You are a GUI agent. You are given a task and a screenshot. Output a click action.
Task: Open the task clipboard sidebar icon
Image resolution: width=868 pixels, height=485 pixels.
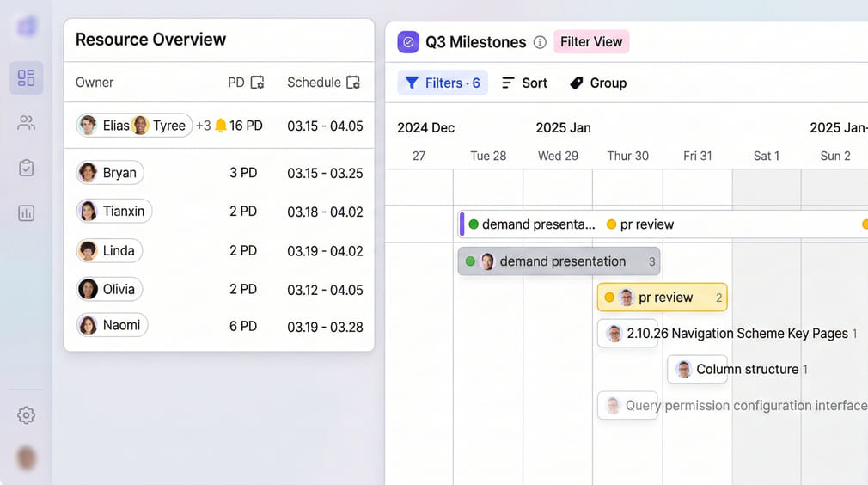[26, 168]
